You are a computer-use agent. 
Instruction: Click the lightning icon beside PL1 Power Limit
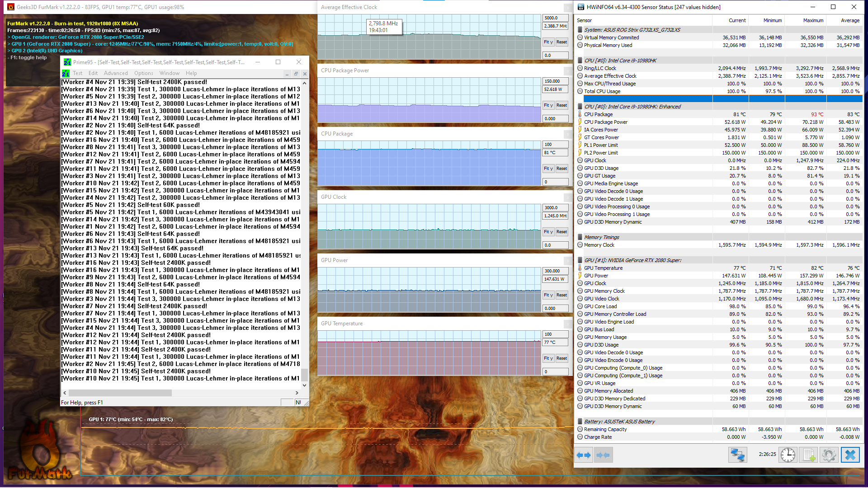(580, 145)
